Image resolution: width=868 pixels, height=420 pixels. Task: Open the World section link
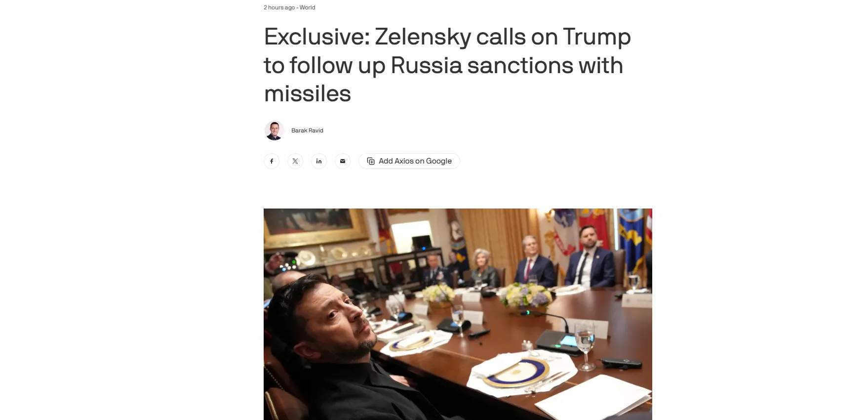click(307, 7)
